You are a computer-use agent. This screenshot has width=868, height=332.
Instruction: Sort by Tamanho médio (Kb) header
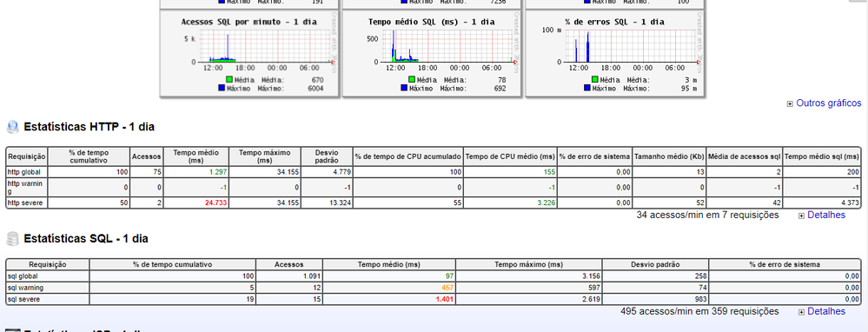669,156
